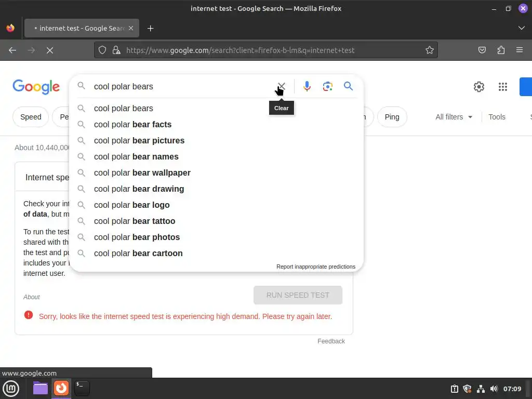532x399 pixels.
Task: Stop loading the page
Action: coord(50,50)
